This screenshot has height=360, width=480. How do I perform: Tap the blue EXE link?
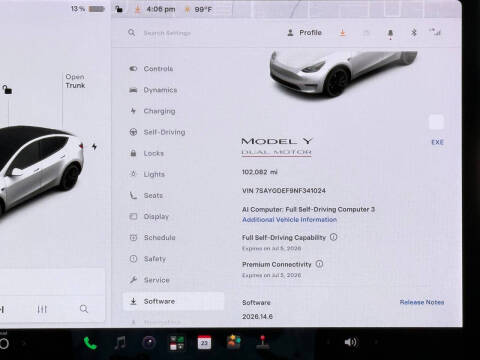click(x=437, y=142)
